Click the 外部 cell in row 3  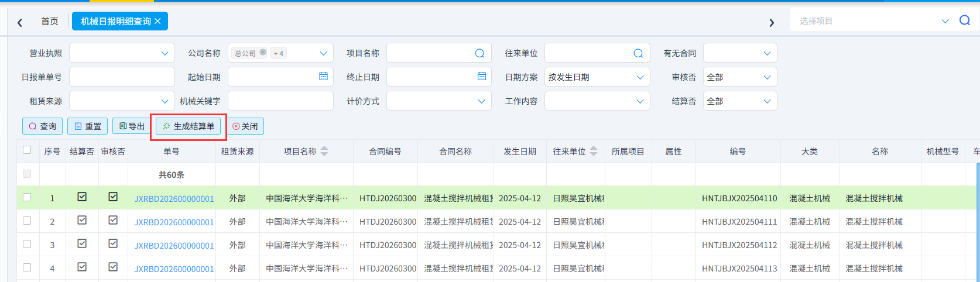(237, 245)
